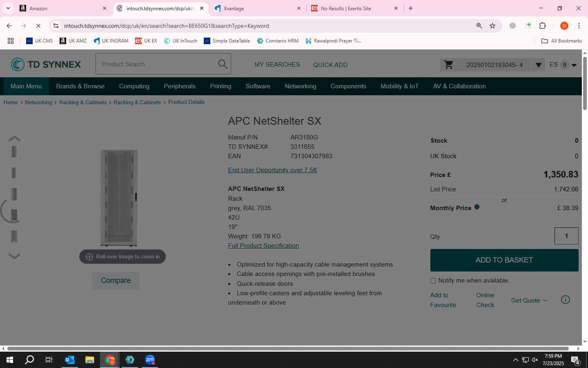
Task: Open Outlook from the taskbar
Action: click(70, 360)
